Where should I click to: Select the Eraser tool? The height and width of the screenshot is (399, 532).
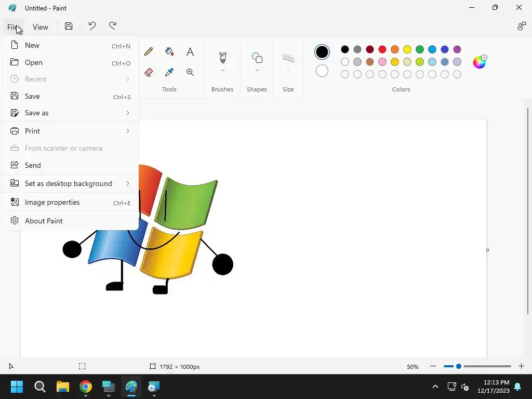pyautogui.click(x=148, y=72)
